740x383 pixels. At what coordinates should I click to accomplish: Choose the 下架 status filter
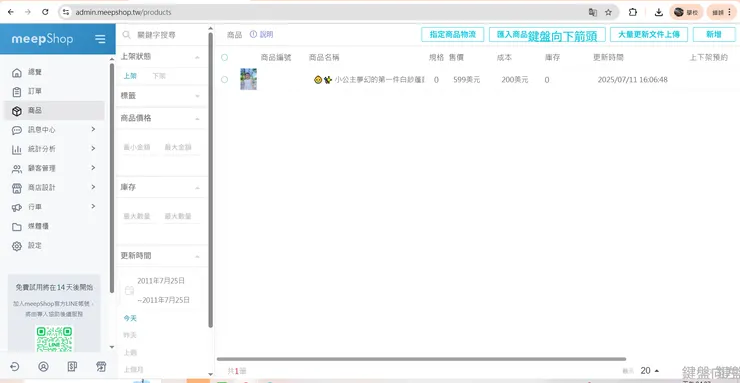159,76
